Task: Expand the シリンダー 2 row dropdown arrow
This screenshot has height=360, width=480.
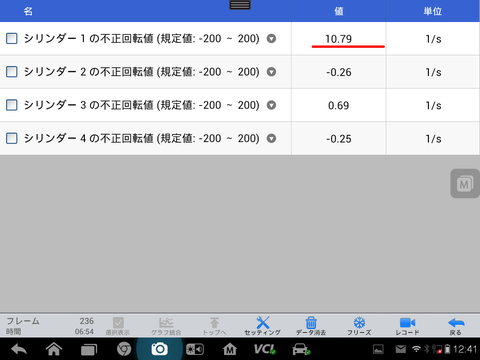Action: point(271,72)
